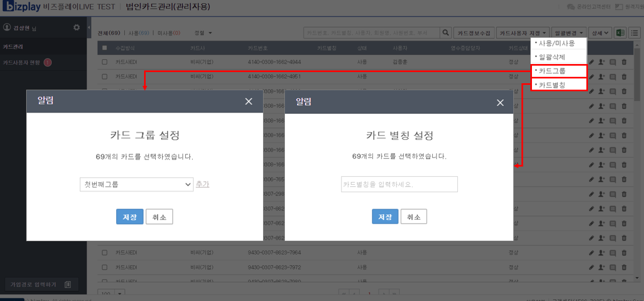Cancel the 카드 그룹 설정 dialog
Viewport: 644px width, 301px height.
pos(159,217)
